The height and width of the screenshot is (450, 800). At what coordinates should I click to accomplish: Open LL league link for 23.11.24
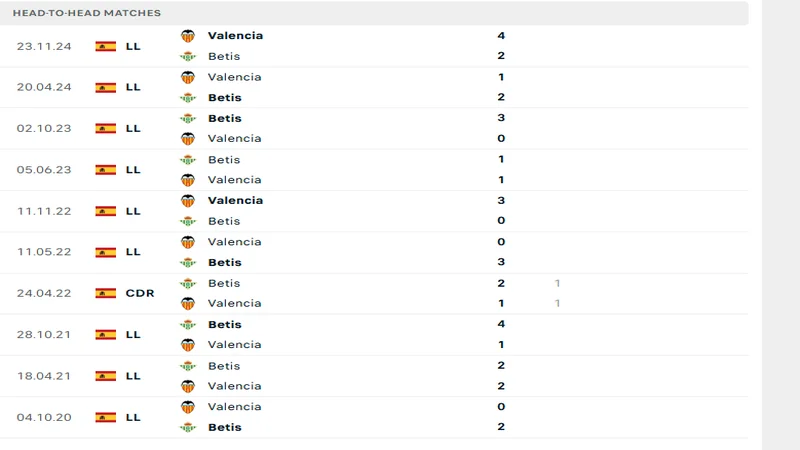pyautogui.click(x=133, y=46)
